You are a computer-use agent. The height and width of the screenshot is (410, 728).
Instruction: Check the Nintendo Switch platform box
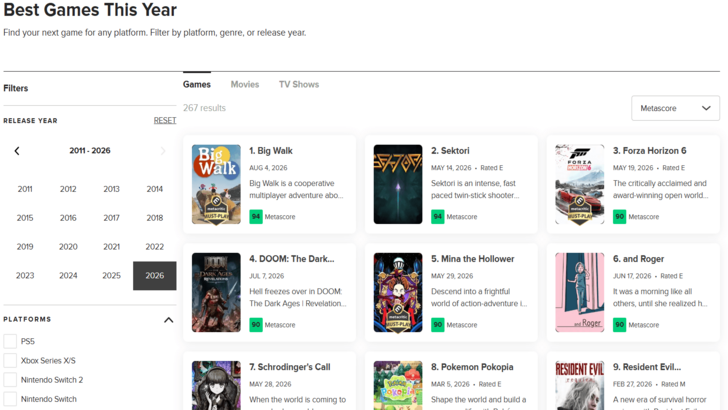tap(10, 399)
